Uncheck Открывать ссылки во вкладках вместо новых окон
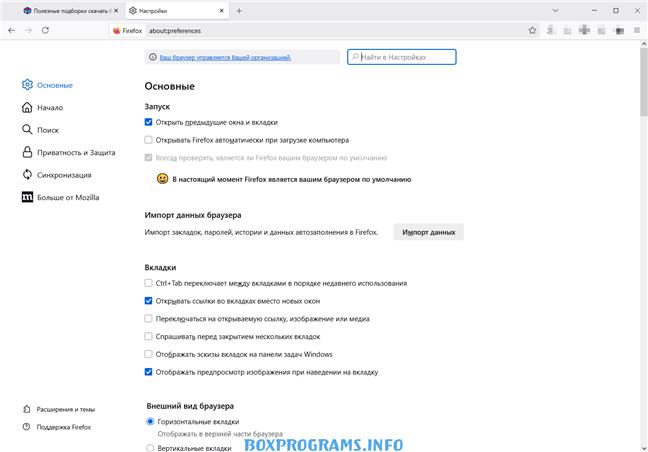The image size is (648, 452). pyautogui.click(x=148, y=301)
